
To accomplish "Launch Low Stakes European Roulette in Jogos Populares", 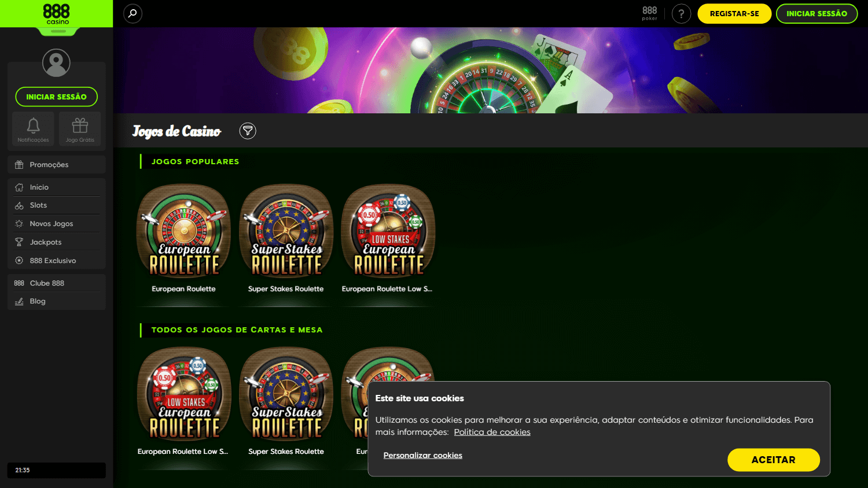I will tap(388, 231).
